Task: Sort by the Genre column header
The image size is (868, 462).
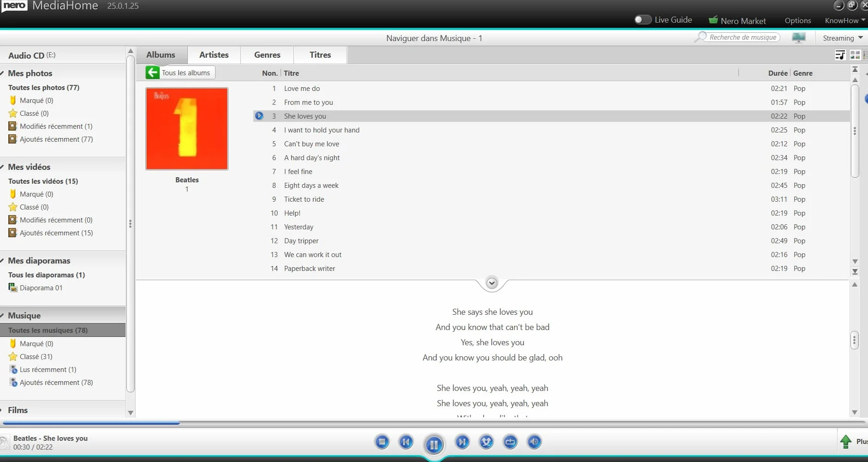Action: click(803, 73)
